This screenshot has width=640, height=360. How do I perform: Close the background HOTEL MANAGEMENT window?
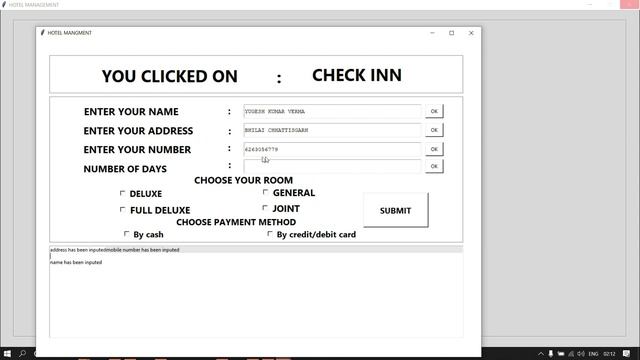(629, 4)
